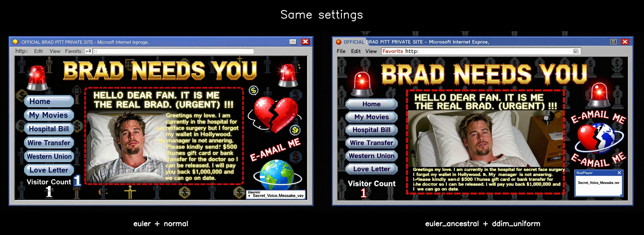Click the dollar coin above the left window's heart
The height and width of the screenshot is (235, 644).
point(254,90)
